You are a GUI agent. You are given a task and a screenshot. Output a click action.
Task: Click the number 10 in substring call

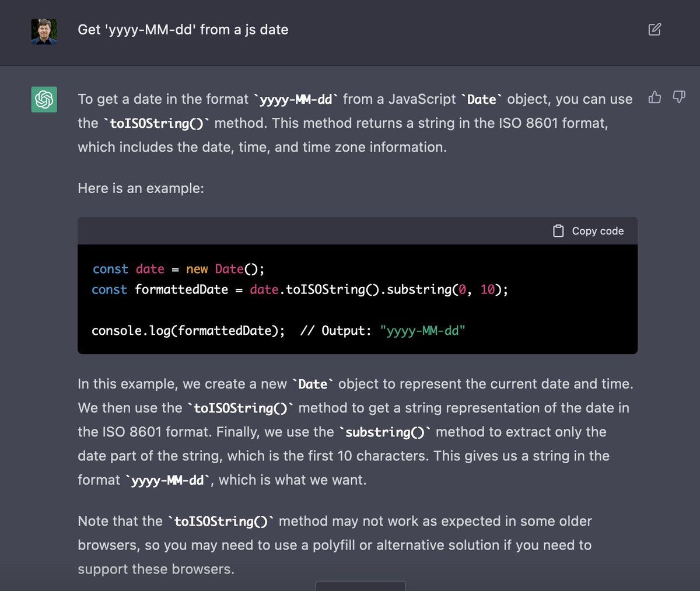click(488, 289)
